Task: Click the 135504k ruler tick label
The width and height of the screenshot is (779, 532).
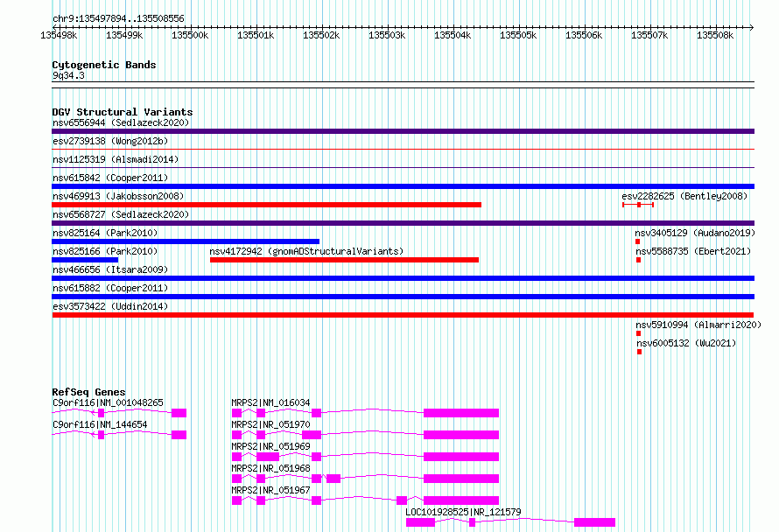Action: point(453,35)
